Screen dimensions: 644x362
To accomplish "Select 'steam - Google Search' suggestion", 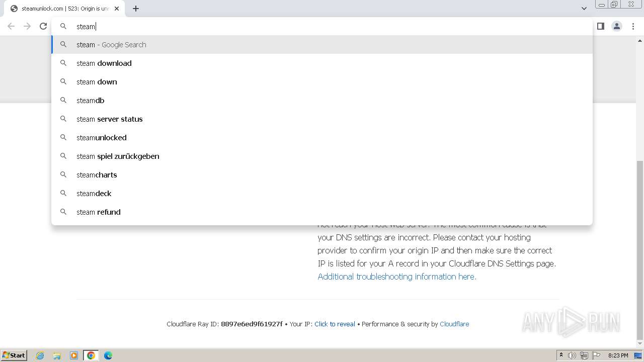I will pyautogui.click(x=322, y=45).
